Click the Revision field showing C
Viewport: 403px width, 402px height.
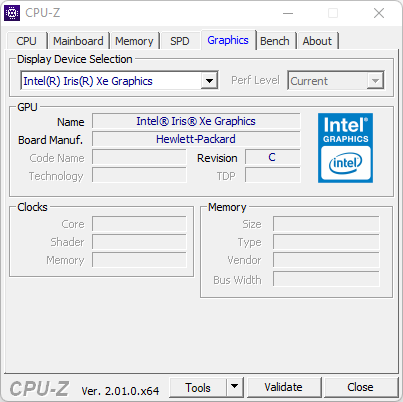272,157
